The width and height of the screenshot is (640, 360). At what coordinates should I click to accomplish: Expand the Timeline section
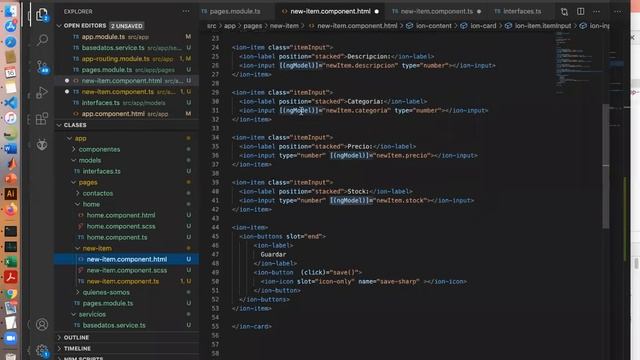[127, 349]
